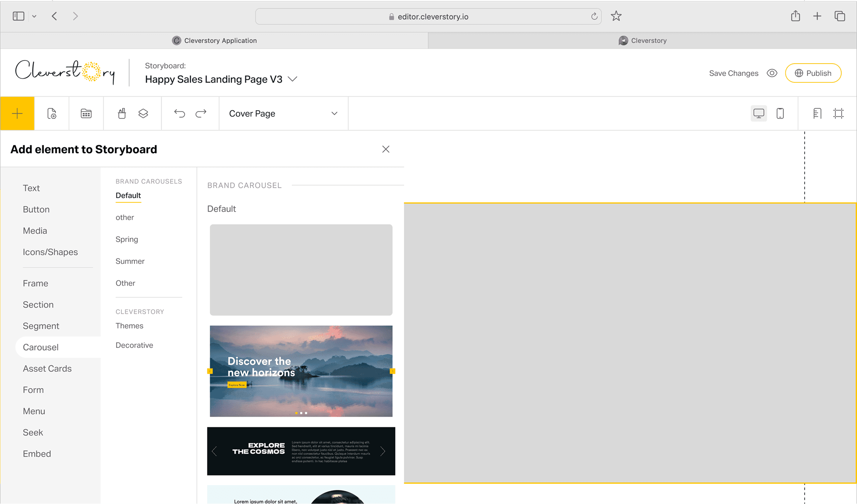Select Asset Cards element category

pos(47,368)
